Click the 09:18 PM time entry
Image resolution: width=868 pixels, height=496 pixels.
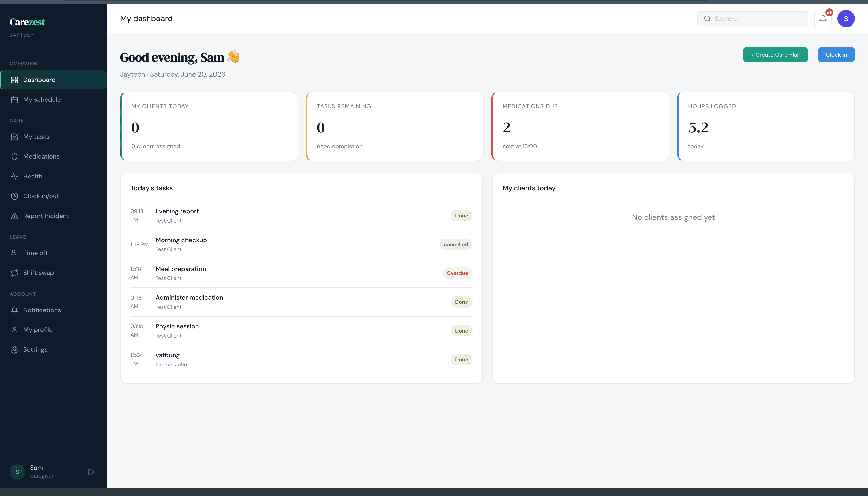(137, 216)
